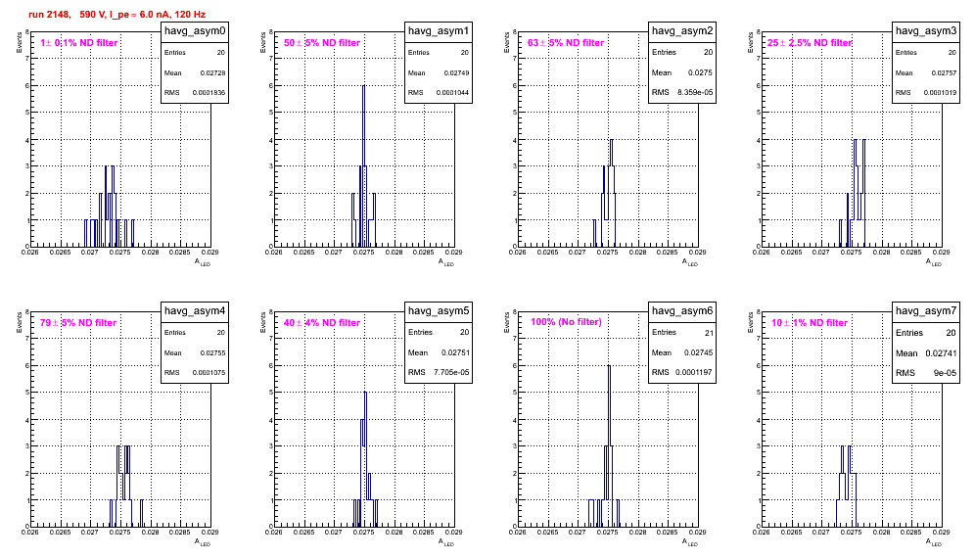Select the Entries value 21 in havg_asym6
This screenshot has height=560, width=975.
click(x=709, y=333)
